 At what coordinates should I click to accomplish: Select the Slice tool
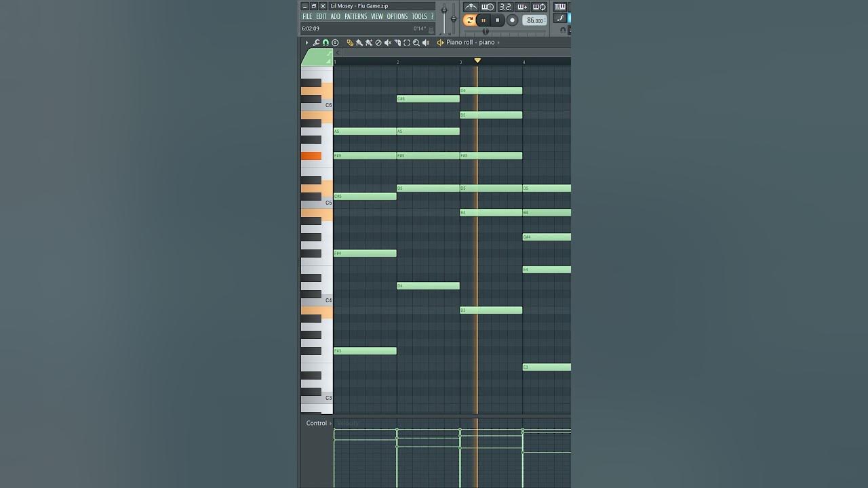(397, 43)
